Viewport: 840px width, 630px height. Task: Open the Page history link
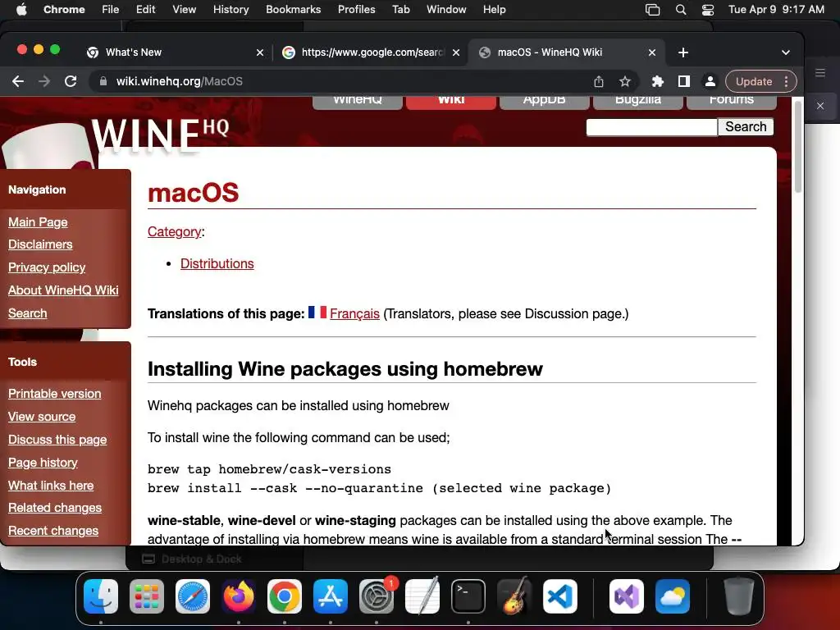[x=43, y=463]
